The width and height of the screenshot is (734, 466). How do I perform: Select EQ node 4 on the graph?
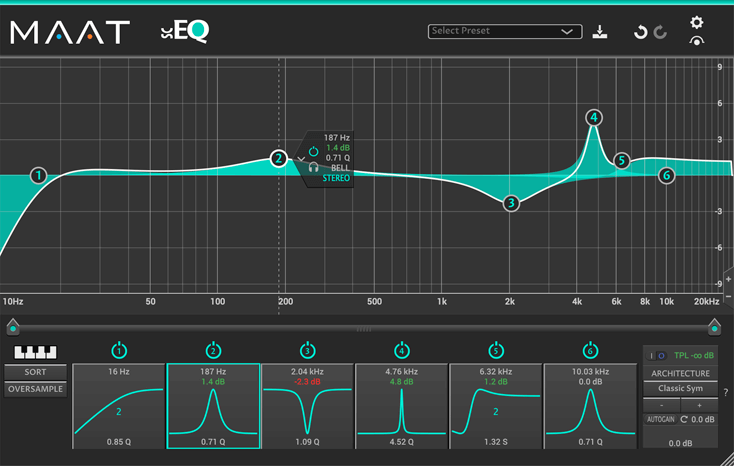click(594, 118)
